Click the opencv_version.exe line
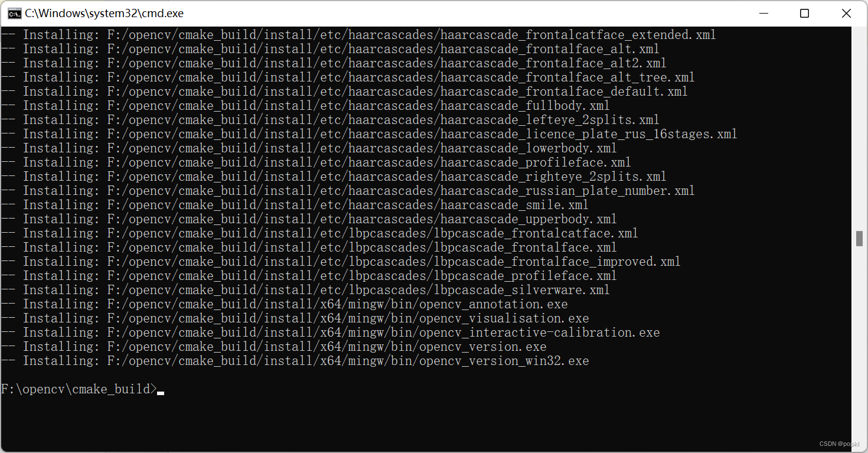 pyautogui.click(x=273, y=347)
